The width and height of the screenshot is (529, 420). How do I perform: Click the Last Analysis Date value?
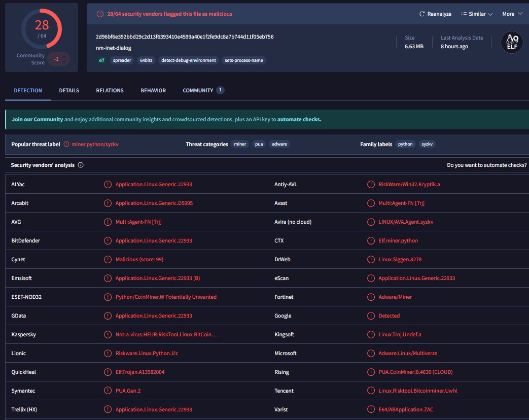tap(454, 46)
